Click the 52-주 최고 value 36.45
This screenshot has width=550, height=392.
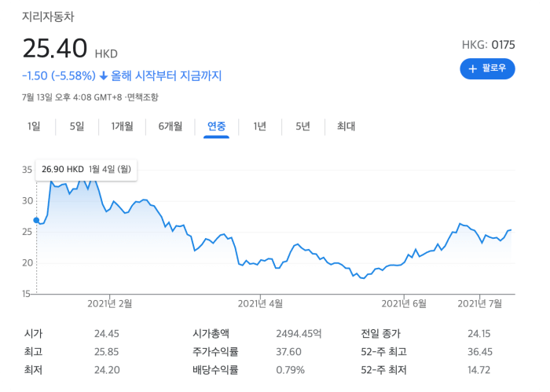pyautogui.click(x=480, y=352)
